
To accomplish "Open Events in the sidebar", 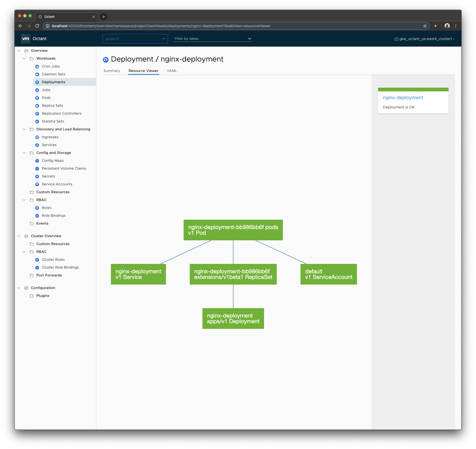I will pyautogui.click(x=42, y=224).
